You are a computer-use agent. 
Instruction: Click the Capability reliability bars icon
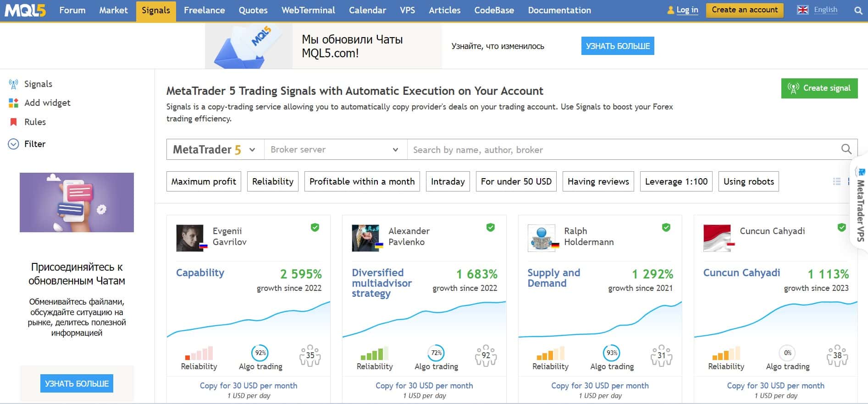199,353
